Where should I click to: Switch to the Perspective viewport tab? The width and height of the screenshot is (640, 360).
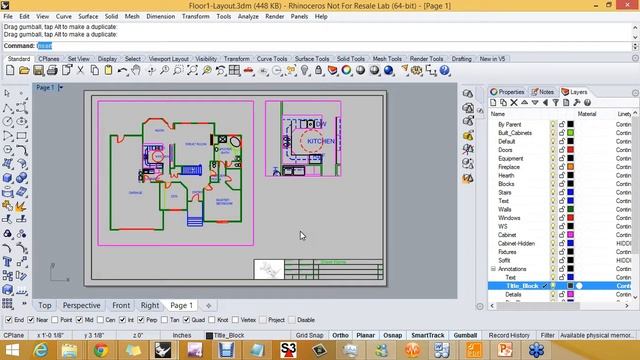point(82,305)
